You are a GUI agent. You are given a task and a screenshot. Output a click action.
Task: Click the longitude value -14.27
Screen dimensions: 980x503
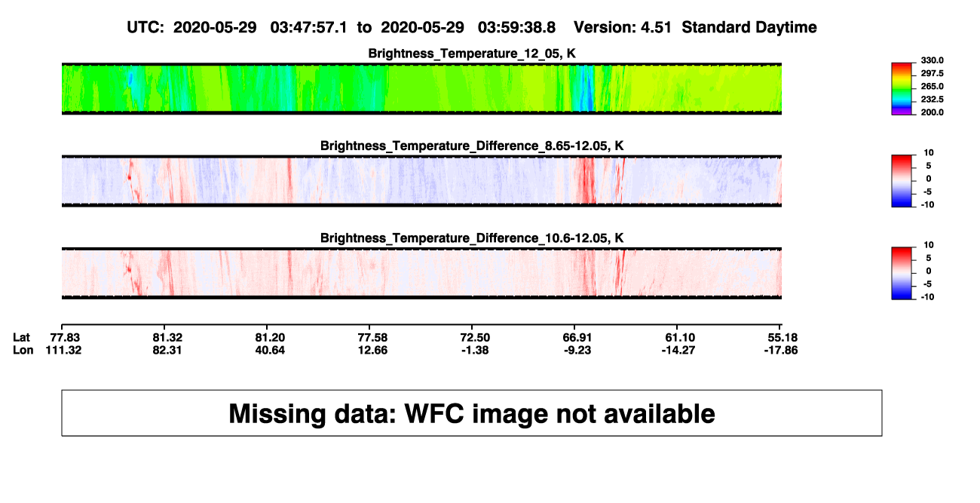(678, 350)
